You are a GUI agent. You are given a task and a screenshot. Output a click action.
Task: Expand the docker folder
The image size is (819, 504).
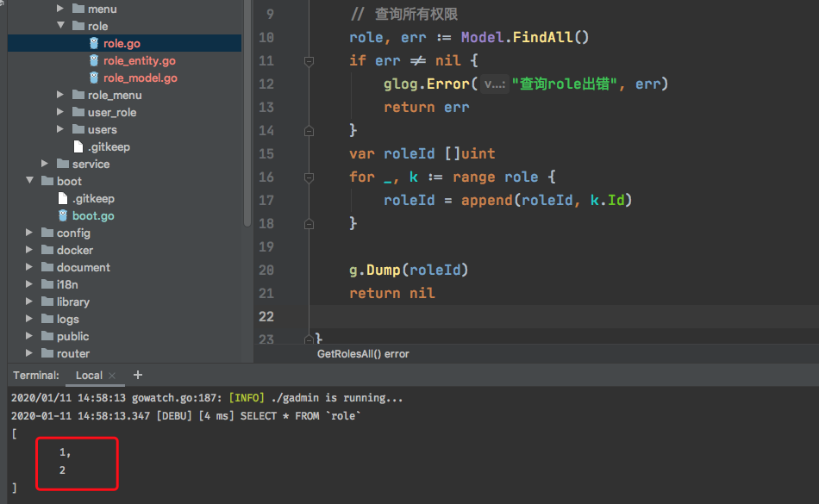coord(28,249)
